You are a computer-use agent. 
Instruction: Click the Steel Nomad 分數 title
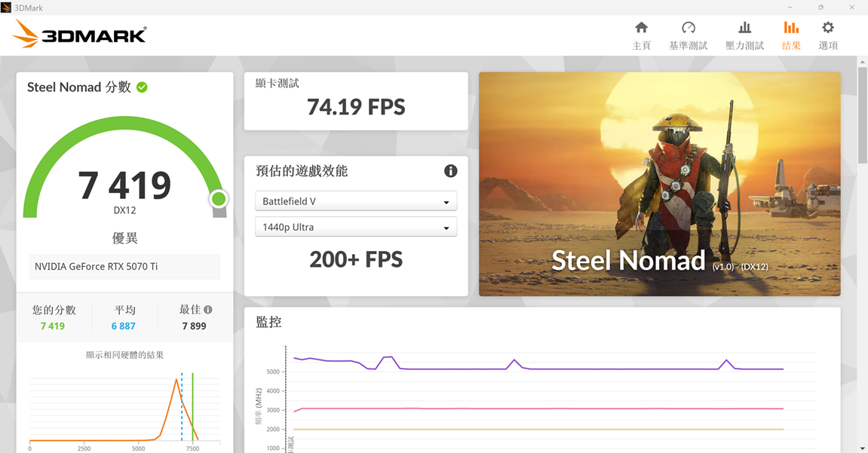coord(79,87)
